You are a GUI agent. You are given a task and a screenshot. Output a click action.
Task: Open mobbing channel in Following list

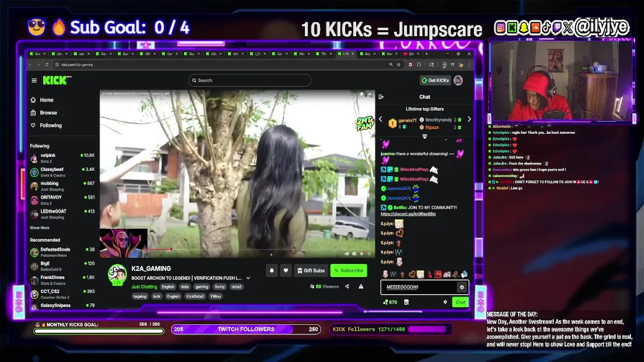click(62, 186)
